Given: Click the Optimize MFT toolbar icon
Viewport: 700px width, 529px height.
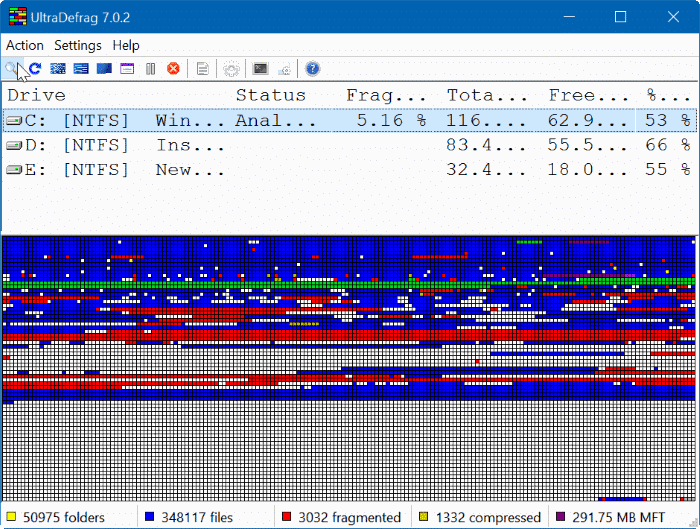Looking at the screenshot, I should (127, 69).
